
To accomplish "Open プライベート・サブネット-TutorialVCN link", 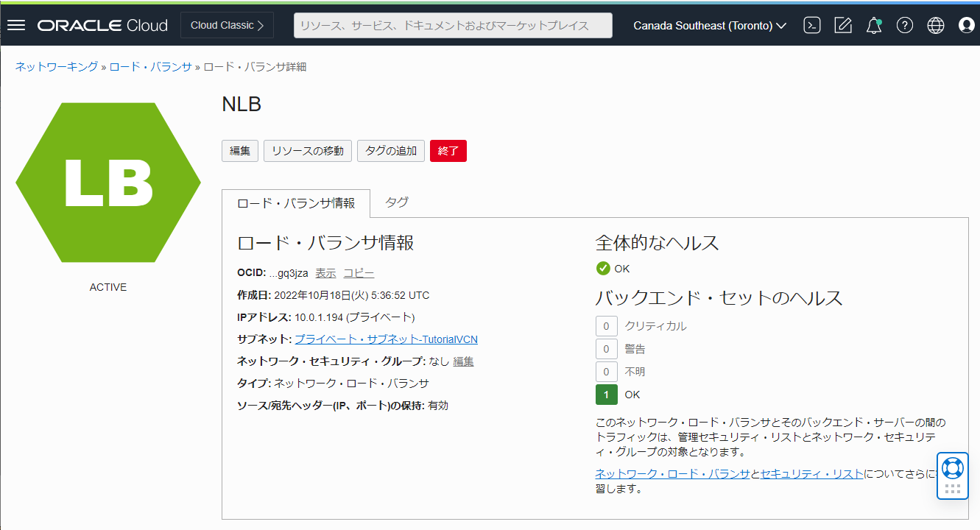I will pos(387,339).
